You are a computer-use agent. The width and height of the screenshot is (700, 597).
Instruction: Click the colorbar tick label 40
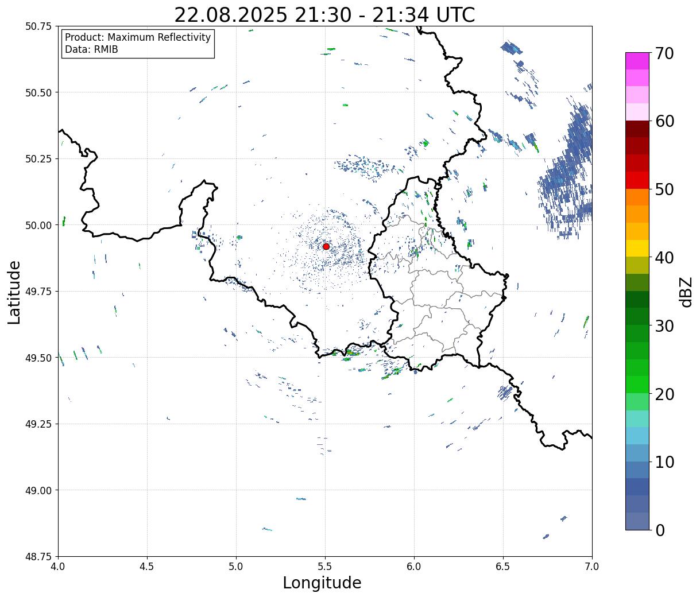pos(664,258)
